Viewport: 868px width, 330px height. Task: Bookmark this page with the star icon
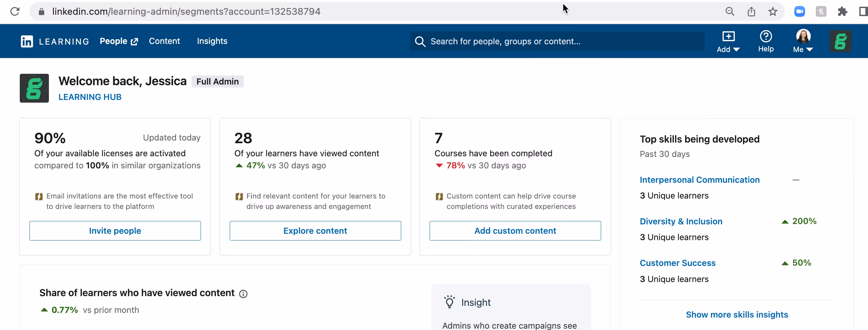pos(773,12)
